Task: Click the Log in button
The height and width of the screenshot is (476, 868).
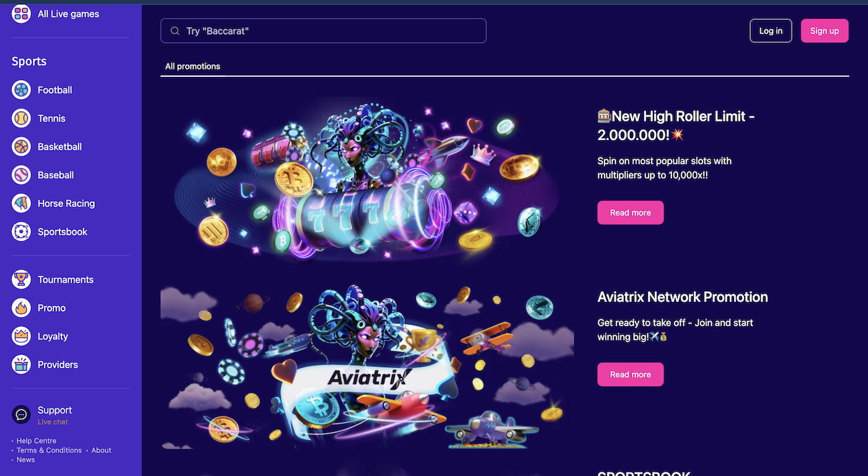Action: 771,31
